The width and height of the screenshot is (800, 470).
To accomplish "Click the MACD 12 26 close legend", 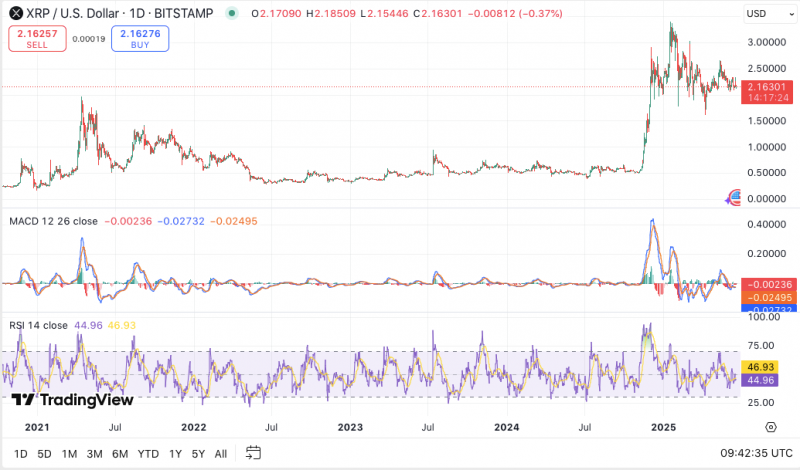I will tap(53, 221).
